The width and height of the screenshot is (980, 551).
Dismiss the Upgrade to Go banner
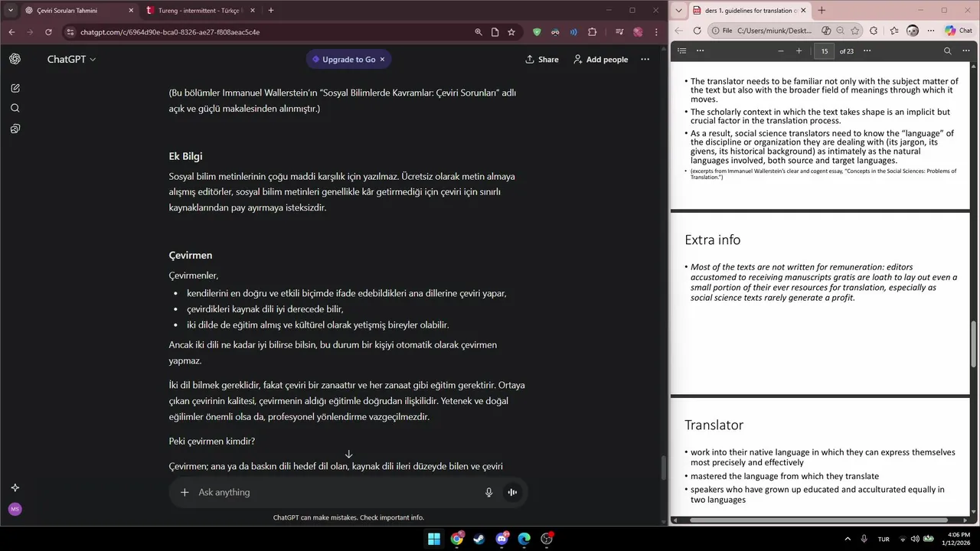[382, 59]
